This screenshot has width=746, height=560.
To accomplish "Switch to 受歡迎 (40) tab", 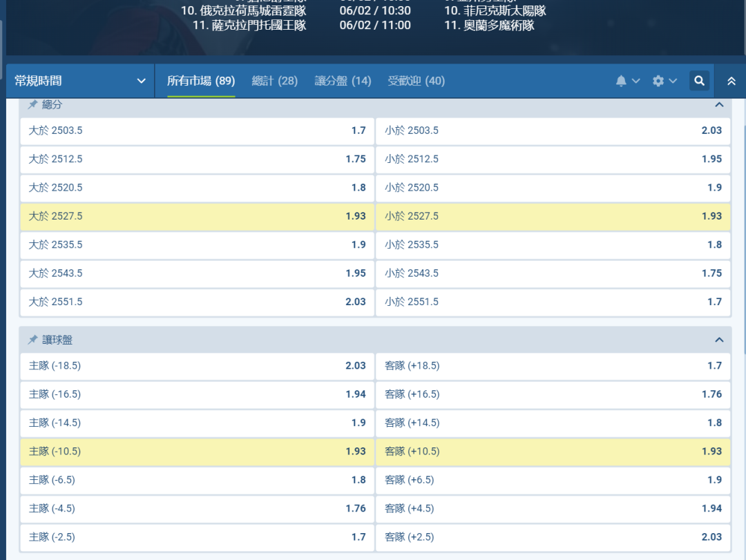I will click(416, 81).
